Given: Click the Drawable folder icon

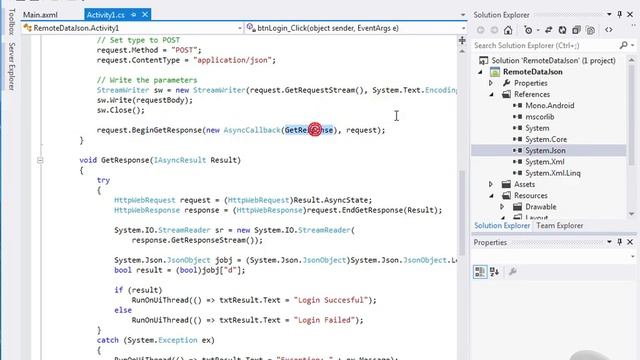Looking at the screenshot, I should click(518, 207).
